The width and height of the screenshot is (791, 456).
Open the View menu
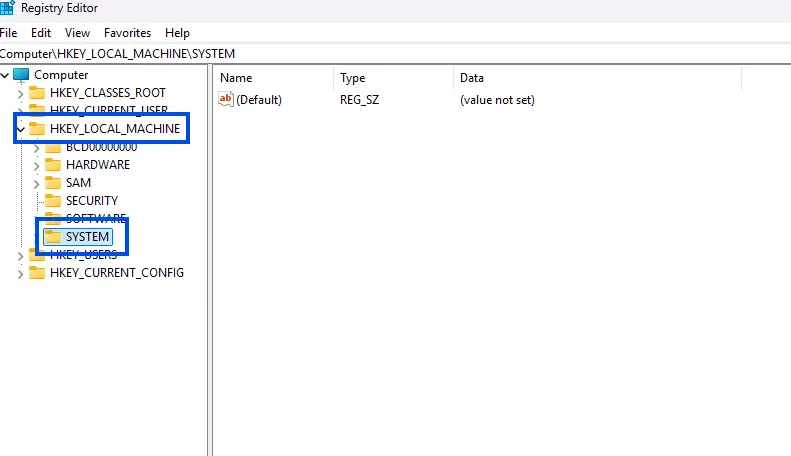tap(77, 33)
